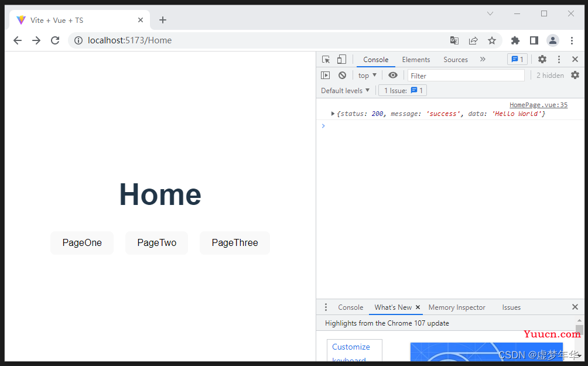
Task: Click the PageThree button
Action: (x=235, y=243)
